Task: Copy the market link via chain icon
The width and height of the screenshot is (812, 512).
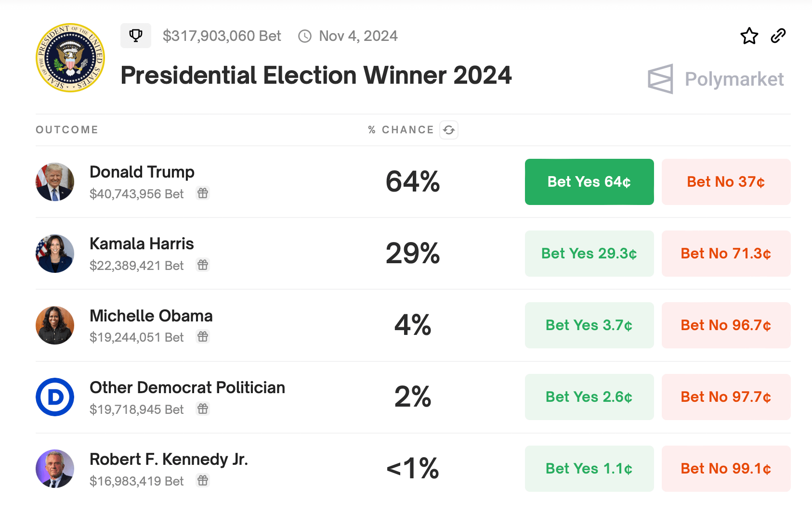Action: (778, 36)
